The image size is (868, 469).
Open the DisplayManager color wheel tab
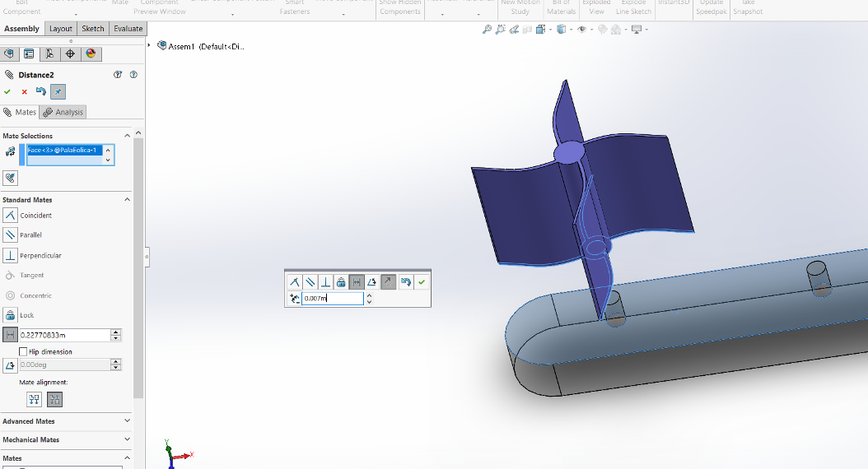click(91, 54)
